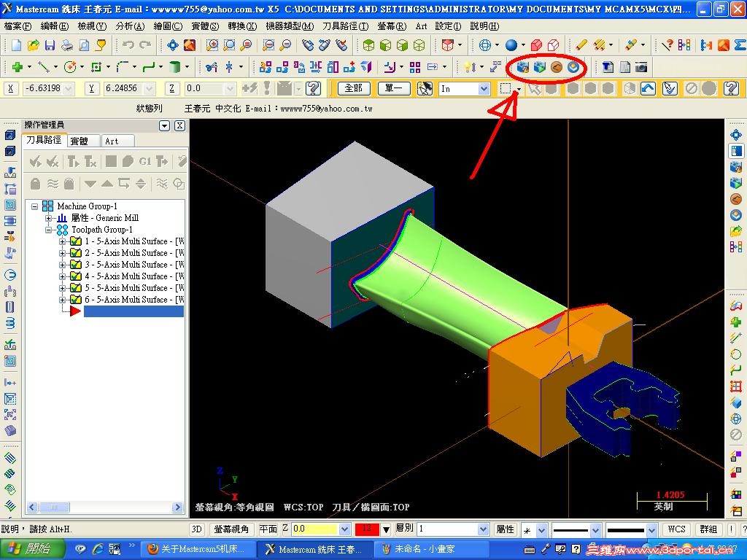Click the Undo arrow icon

tap(128, 45)
